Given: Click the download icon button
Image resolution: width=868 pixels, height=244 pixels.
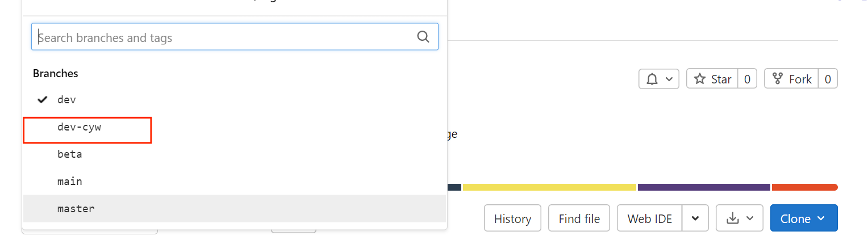Looking at the screenshot, I should pyautogui.click(x=733, y=218).
